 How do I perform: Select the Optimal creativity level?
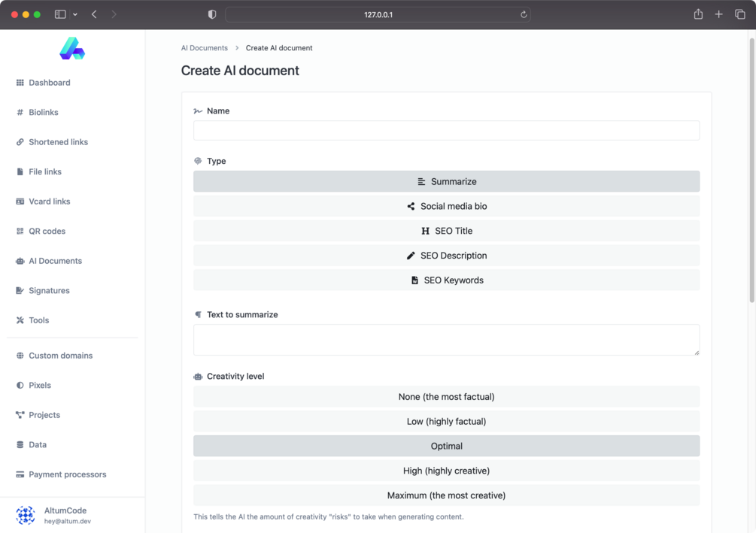point(447,447)
